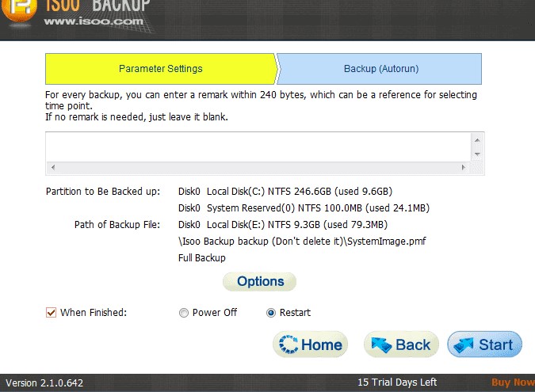
Task: Click 'Disk0 Local Disk(C:) NTFS 246.6GB' line
Action: 285,191
